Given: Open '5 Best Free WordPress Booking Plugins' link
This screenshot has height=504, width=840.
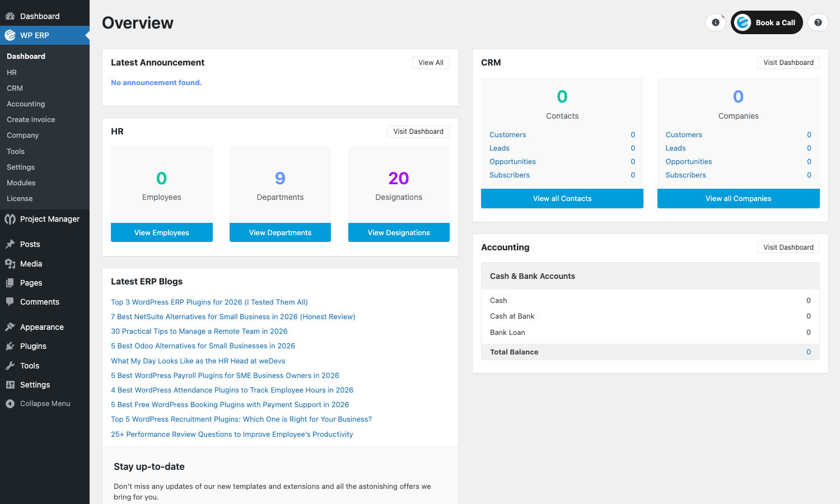Looking at the screenshot, I should (x=230, y=404).
